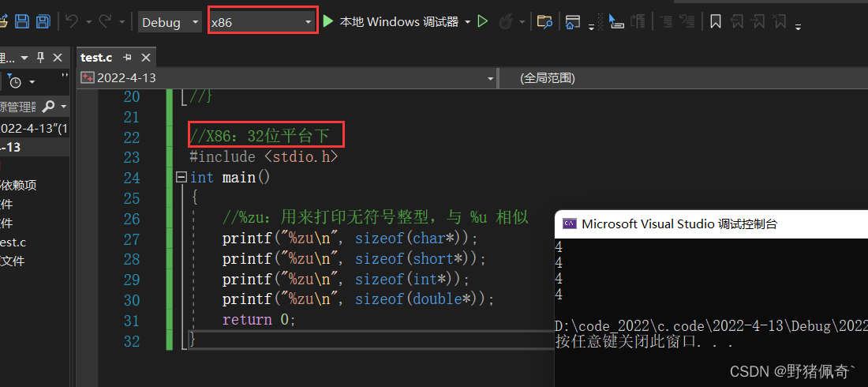Click the Undo arrow icon
This screenshot has width=868, height=387.
[x=72, y=22]
